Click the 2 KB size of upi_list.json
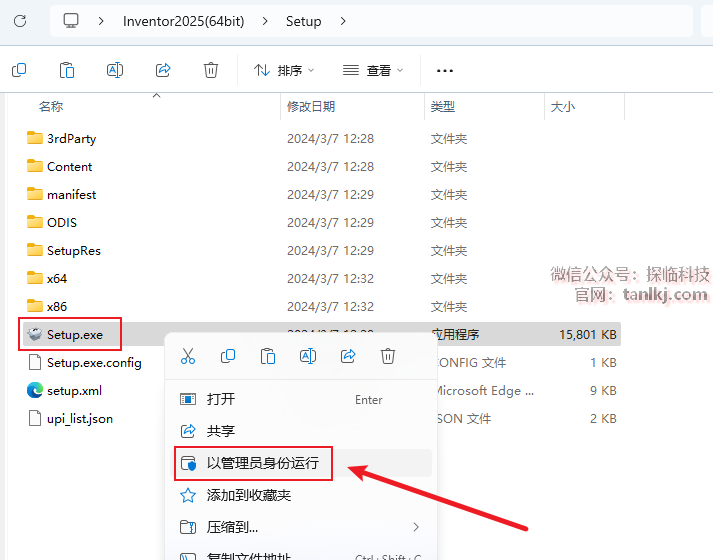Image resolution: width=713 pixels, height=560 pixels. click(x=603, y=419)
